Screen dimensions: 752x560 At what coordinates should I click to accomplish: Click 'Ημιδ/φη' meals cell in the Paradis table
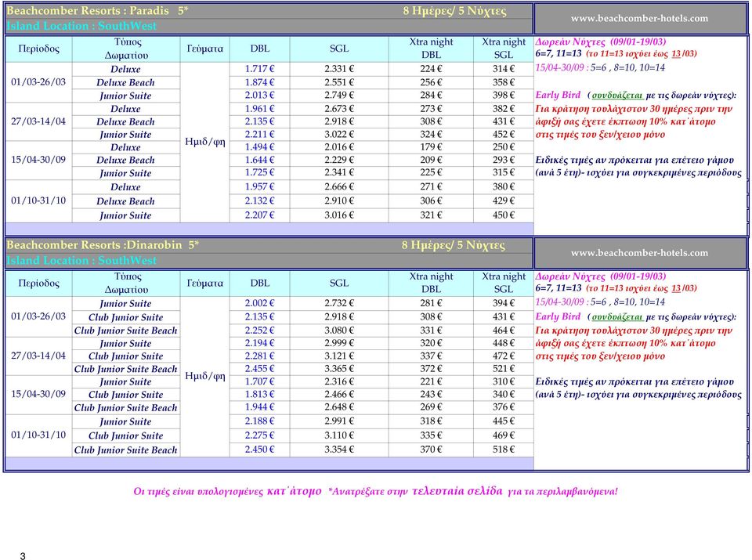pyautogui.click(x=204, y=142)
